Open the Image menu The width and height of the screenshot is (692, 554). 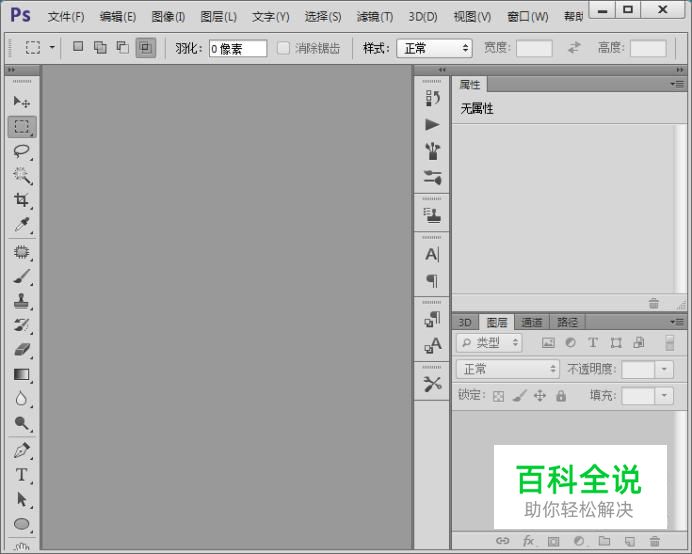coord(168,17)
